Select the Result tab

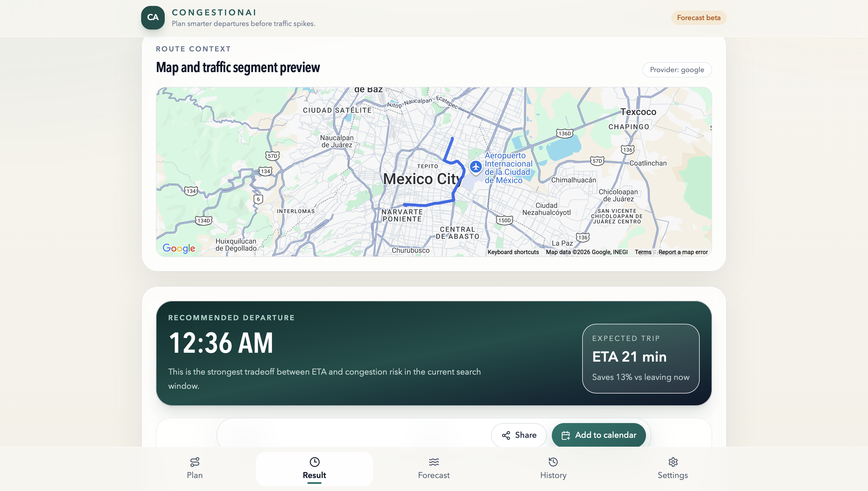314,469
